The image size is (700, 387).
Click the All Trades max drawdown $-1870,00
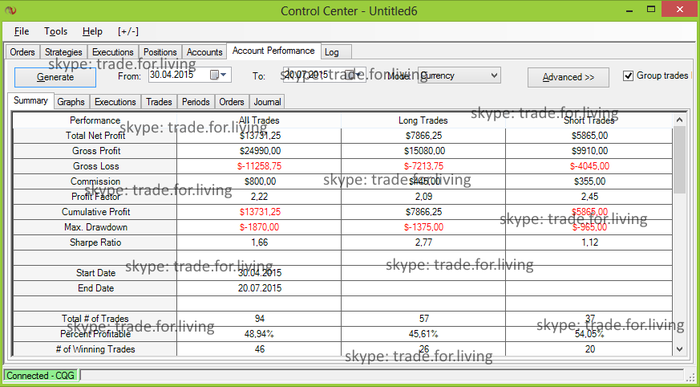259,227
